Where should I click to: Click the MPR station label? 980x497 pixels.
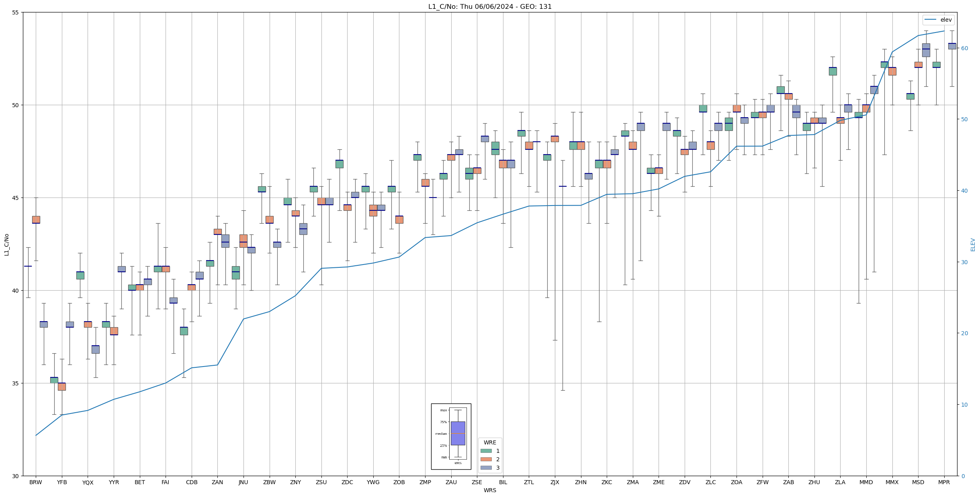click(x=944, y=482)
